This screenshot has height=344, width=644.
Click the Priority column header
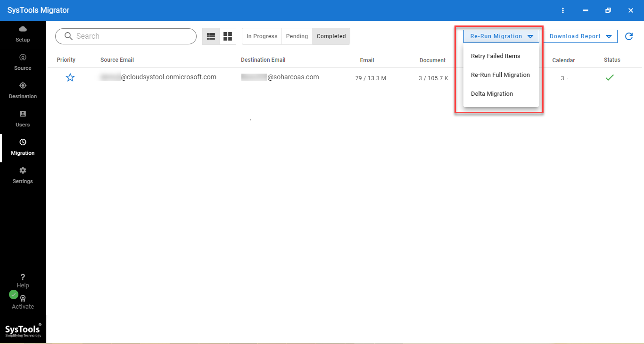tap(66, 60)
